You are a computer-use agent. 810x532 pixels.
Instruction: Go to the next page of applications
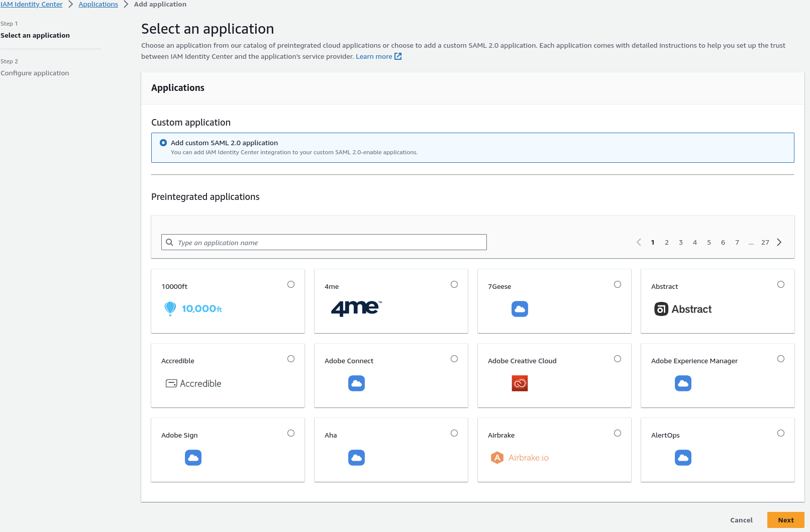pyautogui.click(x=779, y=242)
